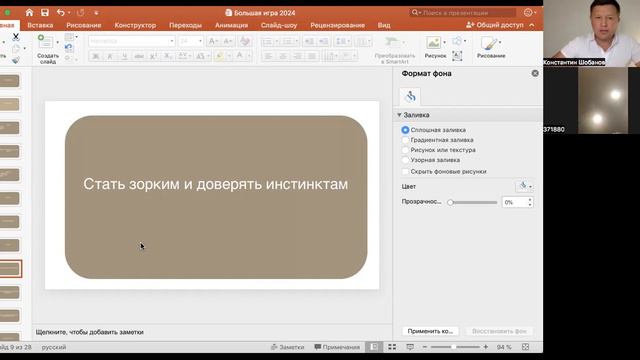
Task: Collapse the ribbon with chevron
Action: point(531,25)
